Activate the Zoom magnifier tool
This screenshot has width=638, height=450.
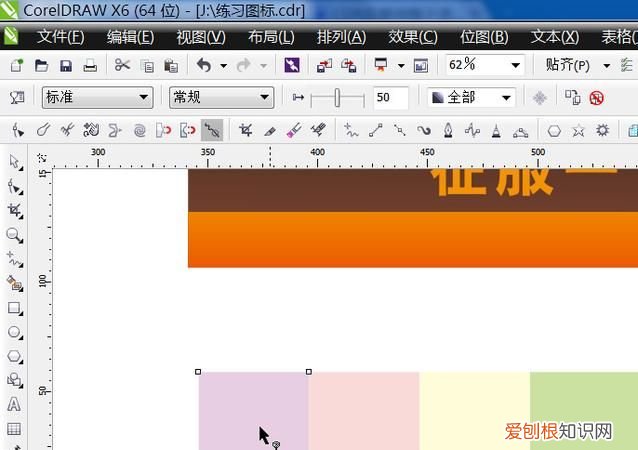(14, 235)
